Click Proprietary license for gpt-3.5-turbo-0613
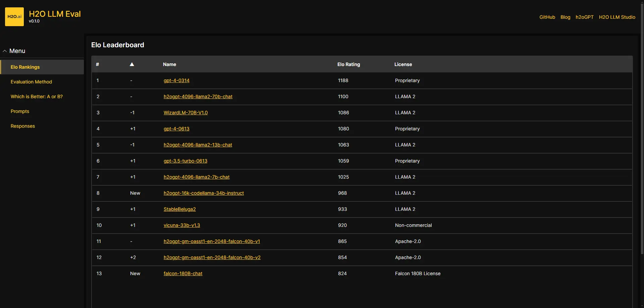The width and height of the screenshot is (644, 308). point(407,161)
